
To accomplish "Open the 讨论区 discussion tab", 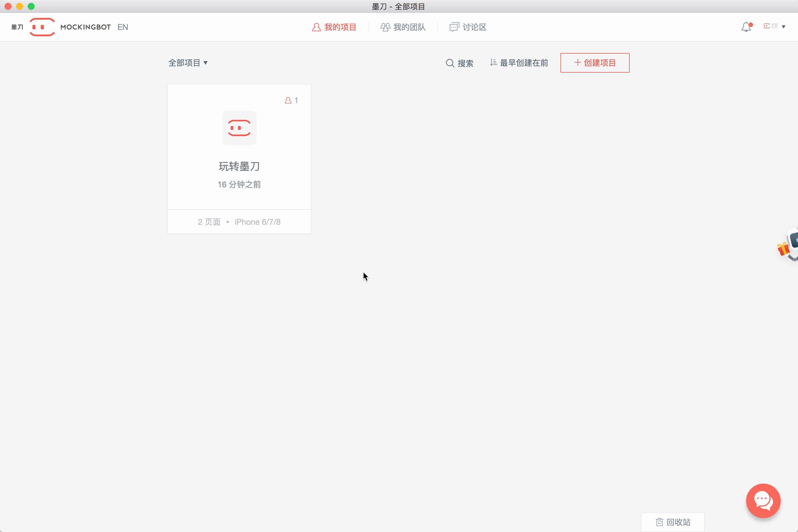I will coord(468,27).
